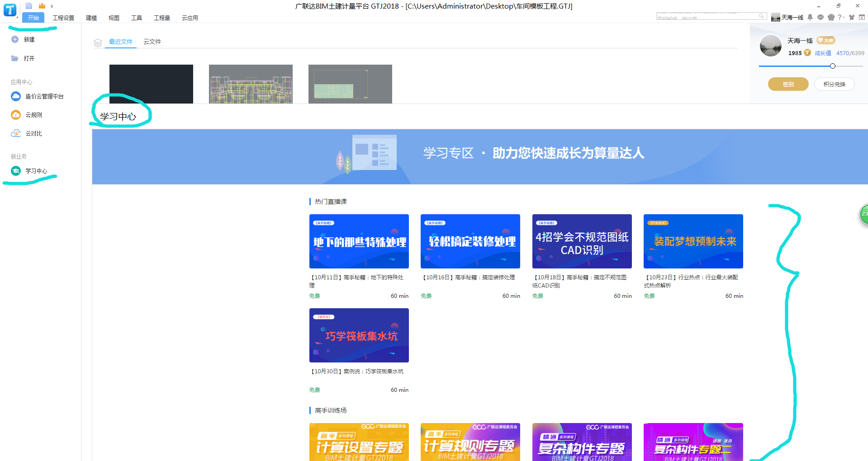Click the 学习专区 banner
The image size is (868, 461).
tap(480, 156)
